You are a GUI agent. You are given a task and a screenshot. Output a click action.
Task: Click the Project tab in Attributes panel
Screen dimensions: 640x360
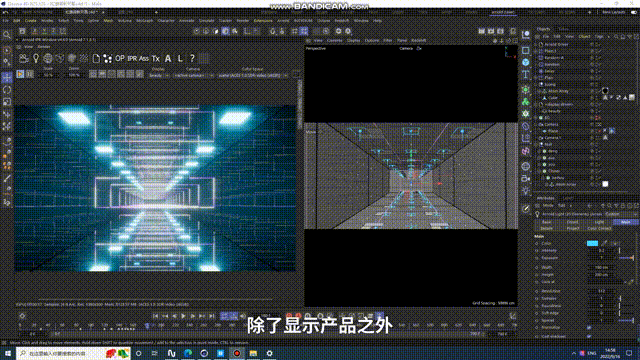click(573, 228)
